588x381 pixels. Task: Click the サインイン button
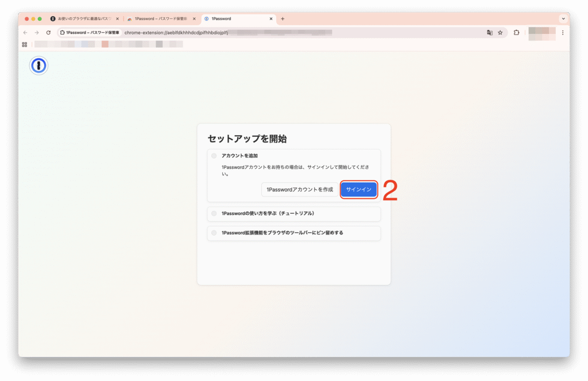359,190
